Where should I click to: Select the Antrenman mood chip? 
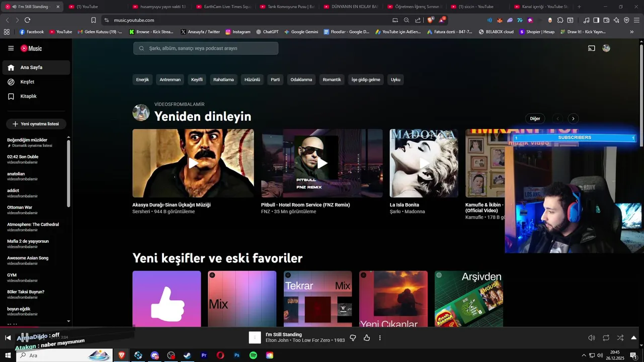coord(170,79)
